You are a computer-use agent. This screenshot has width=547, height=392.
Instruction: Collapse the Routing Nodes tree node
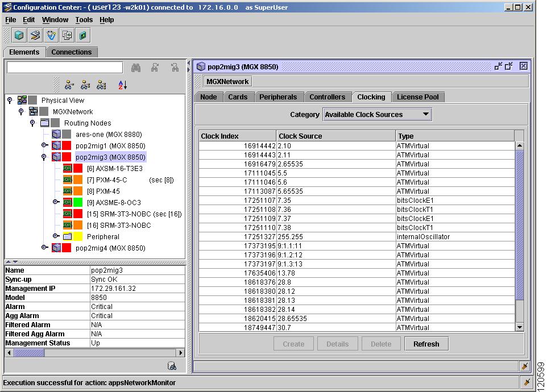(x=32, y=123)
